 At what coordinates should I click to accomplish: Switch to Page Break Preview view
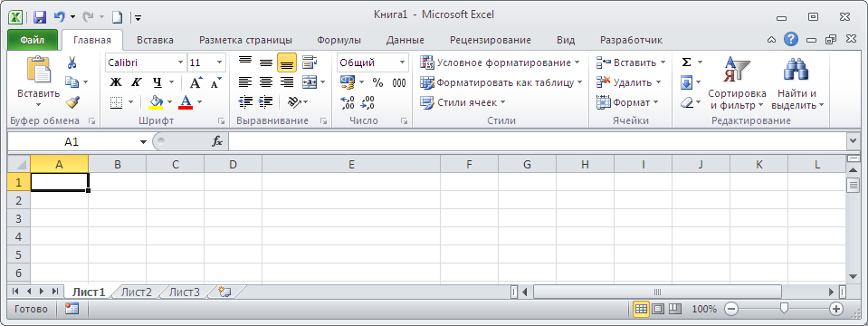point(674,309)
